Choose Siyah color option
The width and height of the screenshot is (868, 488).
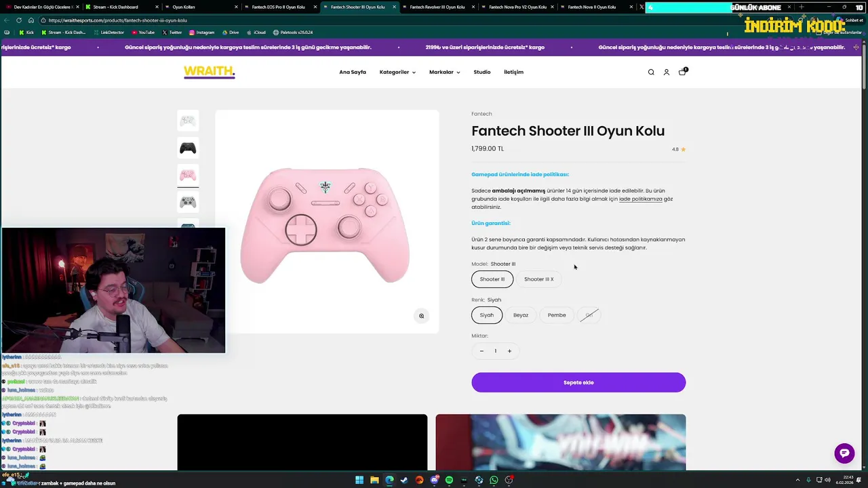[x=487, y=315]
